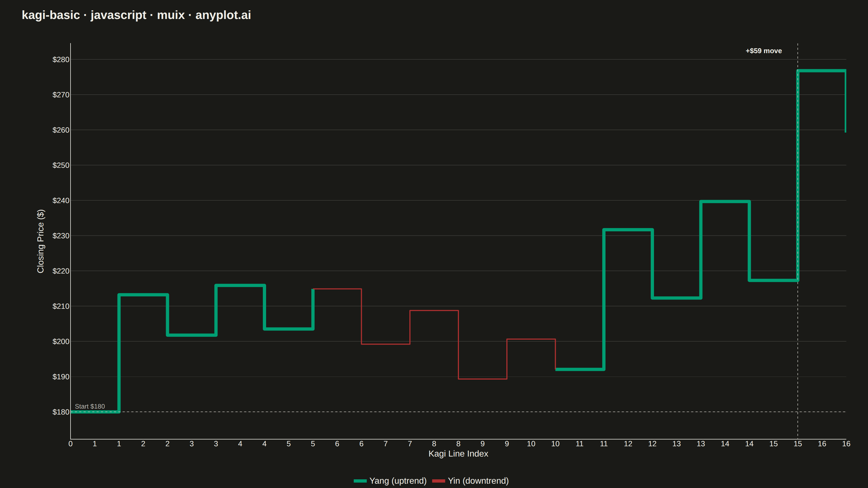Click the red Yin plateau near $215
868x488 pixels.
click(337, 289)
